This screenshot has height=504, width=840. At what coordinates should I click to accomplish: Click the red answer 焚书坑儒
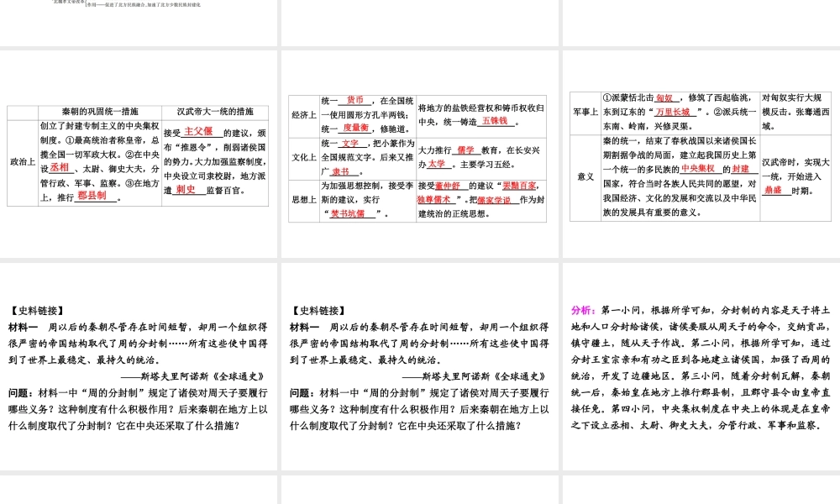pos(347,213)
